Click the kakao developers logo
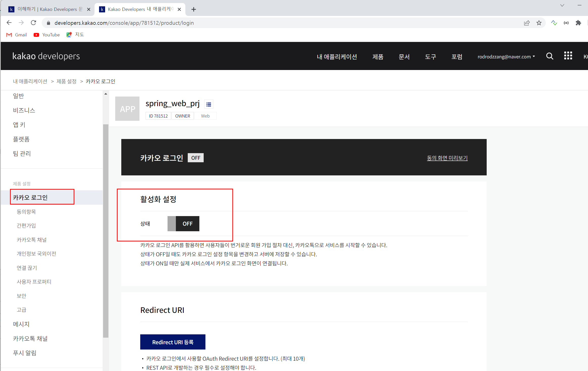The width and height of the screenshot is (588, 371). [46, 56]
